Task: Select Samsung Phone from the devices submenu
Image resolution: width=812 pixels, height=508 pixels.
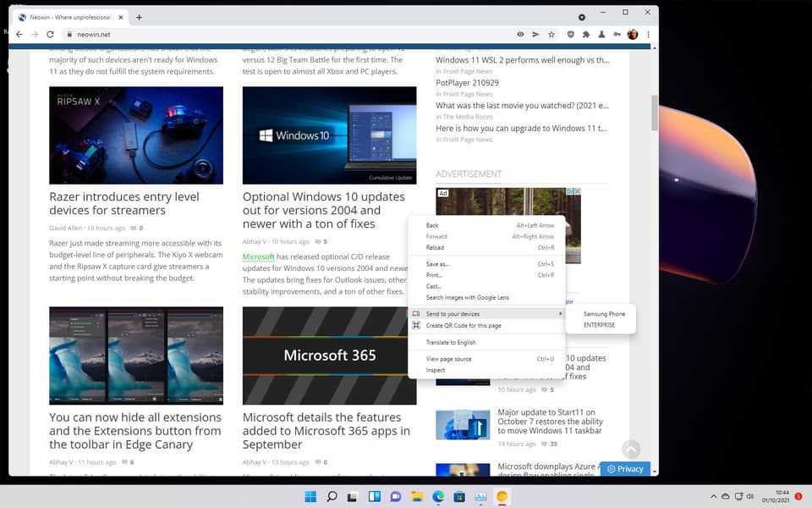Action: [604, 314]
